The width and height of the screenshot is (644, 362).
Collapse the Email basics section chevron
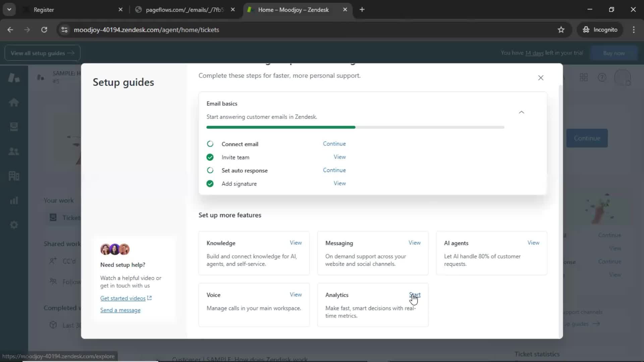click(x=521, y=112)
